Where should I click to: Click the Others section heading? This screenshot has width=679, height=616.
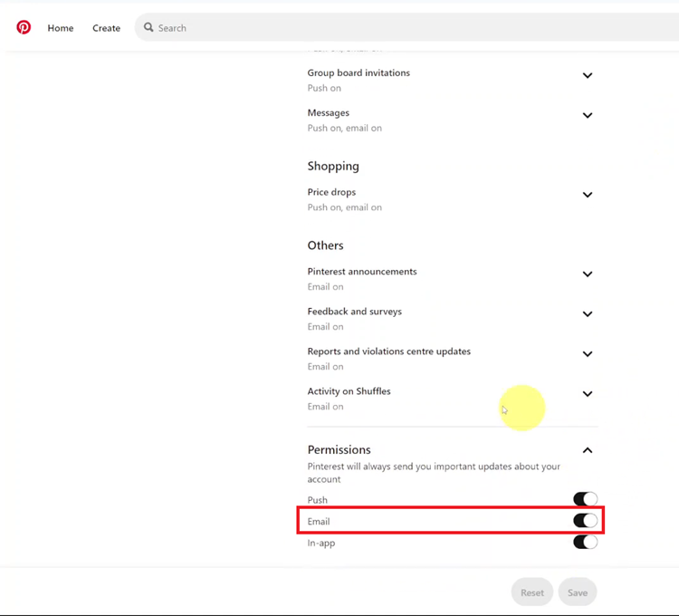pyautogui.click(x=325, y=245)
